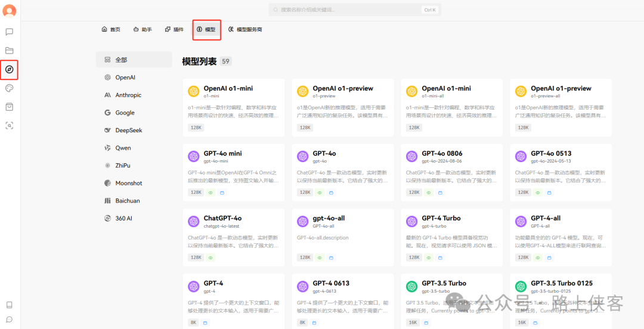The height and width of the screenshot is (329, 644).
Task: Click the function-call icon on GPT-4o mini card
Action: tap(222, 193)
